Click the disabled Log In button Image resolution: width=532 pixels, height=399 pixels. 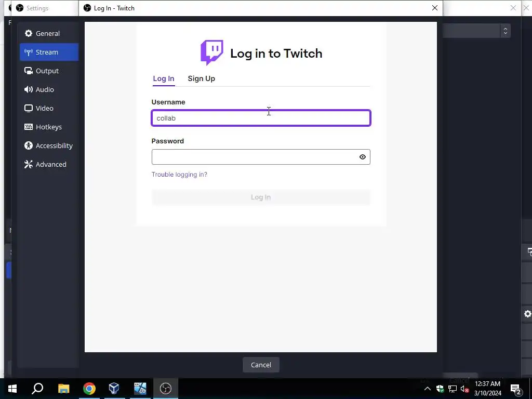tap(261, 197)
